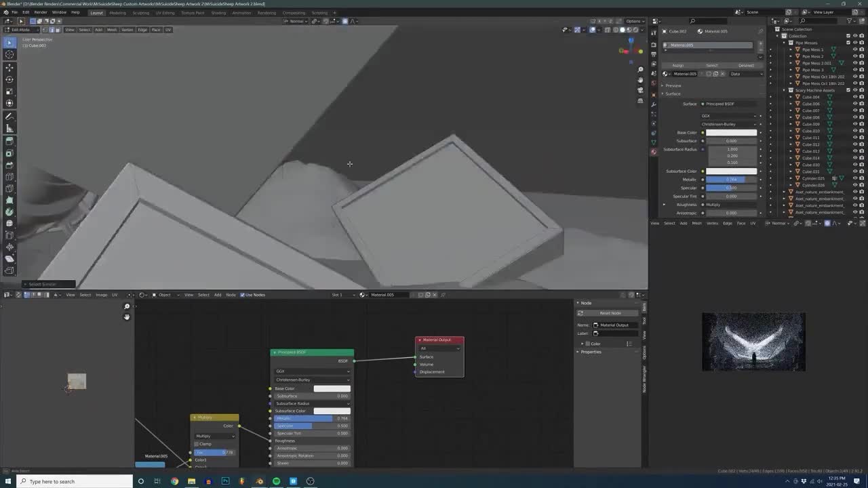This screenshot has height=488, width=868.
Task: Click the viewport pan hand icon
Action: tap(640, 79)
